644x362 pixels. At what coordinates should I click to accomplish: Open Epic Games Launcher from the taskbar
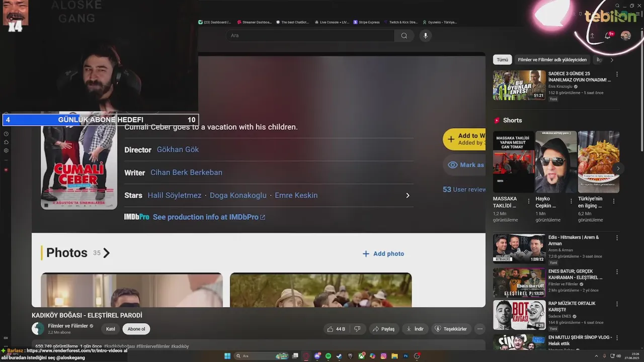[350, 356]
